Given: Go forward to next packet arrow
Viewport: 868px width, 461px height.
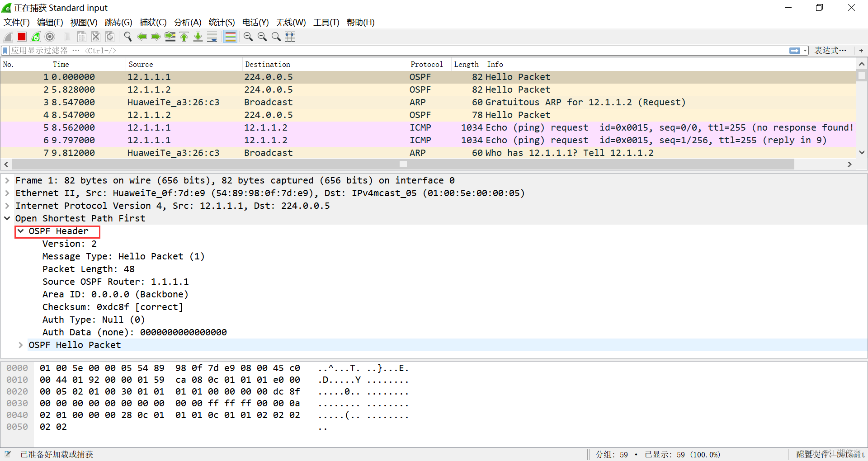Looking at the screenshot, I should tap(156, 37).
